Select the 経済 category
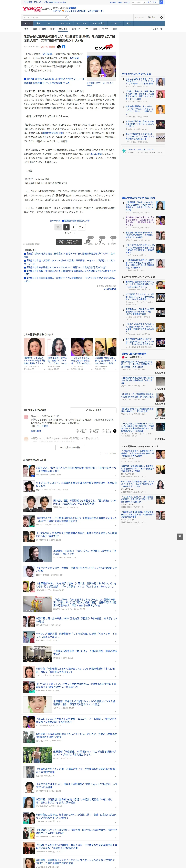This screenshot has width=186, height=868. tap(52, 29)
